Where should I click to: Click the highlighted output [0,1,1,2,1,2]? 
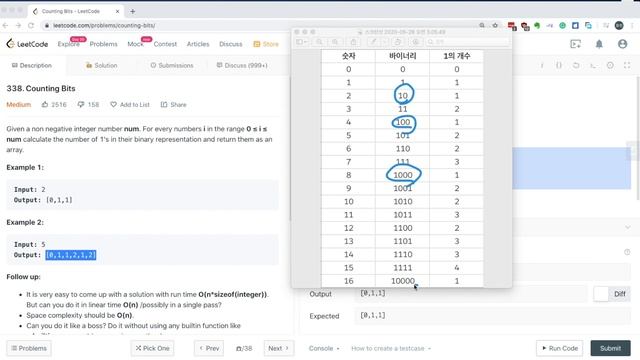click(71, 255)
